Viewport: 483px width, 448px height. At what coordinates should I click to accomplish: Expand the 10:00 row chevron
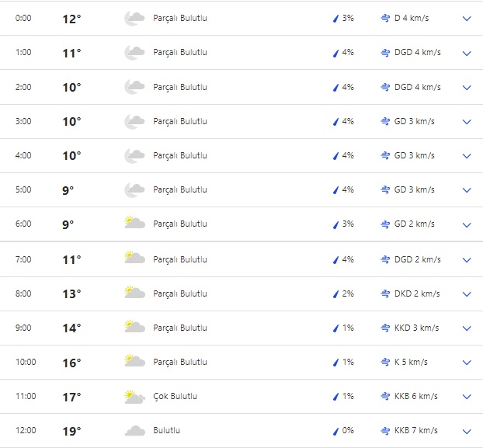click(x=467, y=363)
